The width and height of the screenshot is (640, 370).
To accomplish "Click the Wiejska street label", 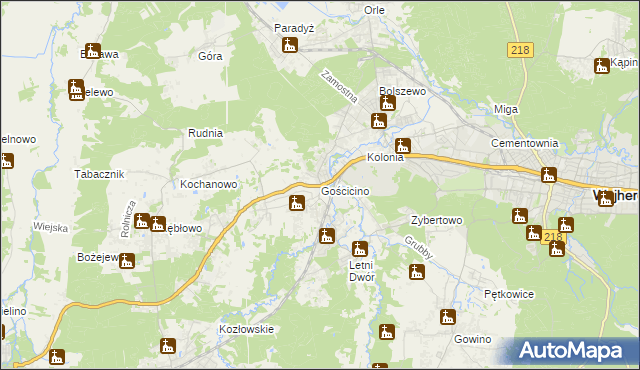I will pyautogui.click(x=51, y=227).
